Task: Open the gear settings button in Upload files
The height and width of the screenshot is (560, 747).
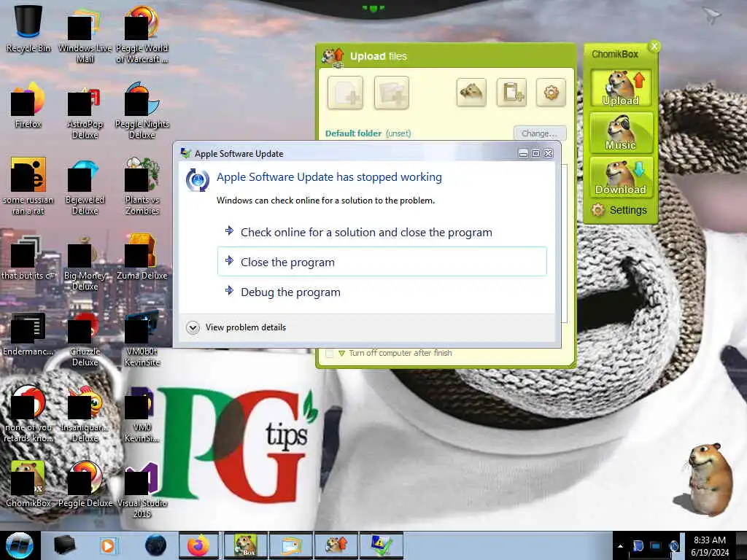Action: [551, 93]
